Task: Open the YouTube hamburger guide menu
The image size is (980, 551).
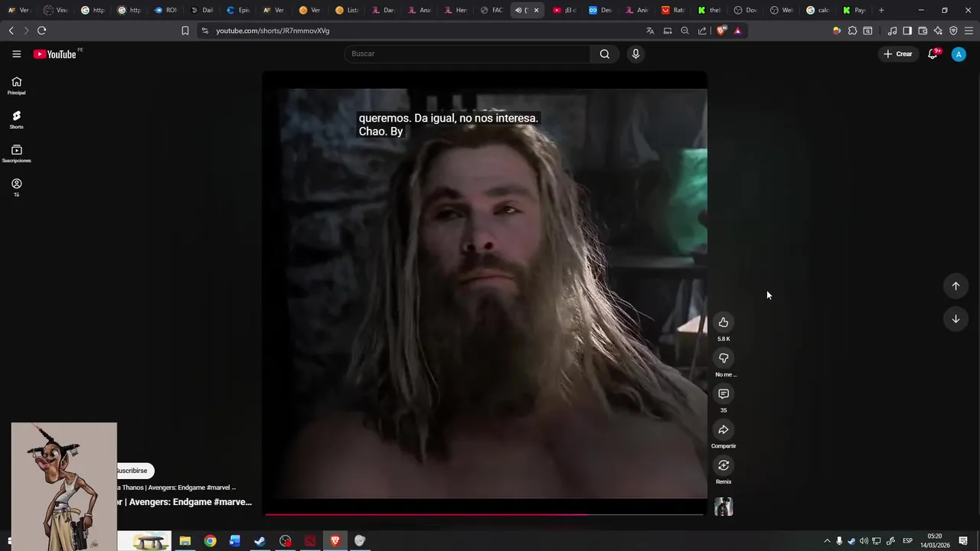Action: (16, 54)
